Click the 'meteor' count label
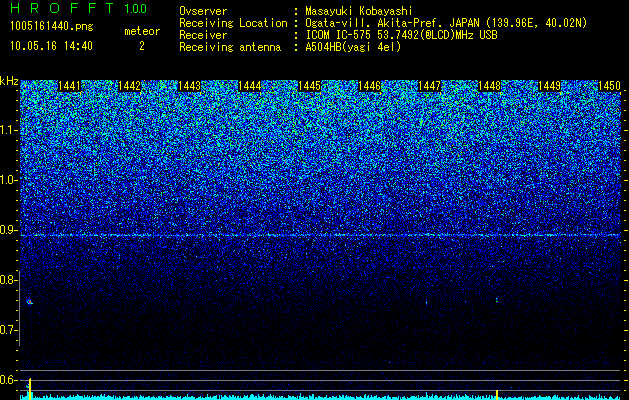Viewport: 629px width, 400px height. [x=142, y=31]
